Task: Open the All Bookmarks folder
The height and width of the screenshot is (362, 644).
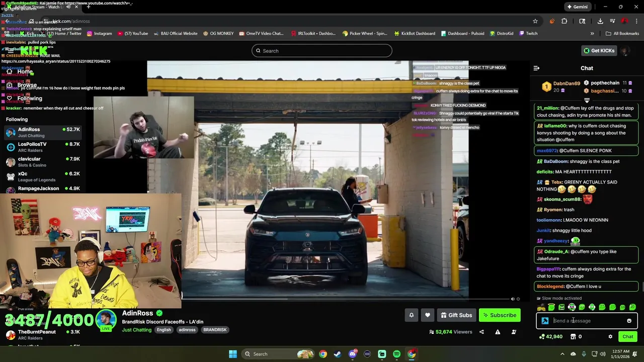Action: (622, 34)
